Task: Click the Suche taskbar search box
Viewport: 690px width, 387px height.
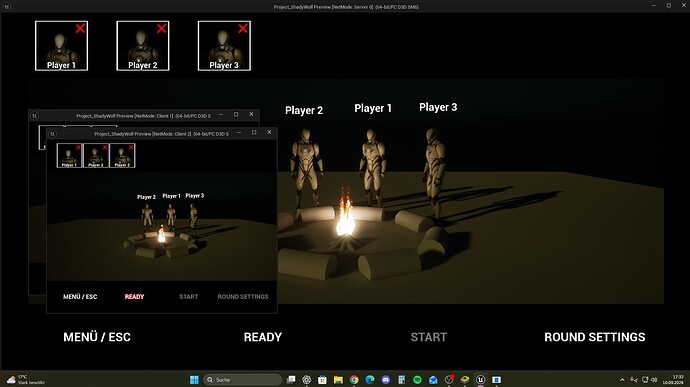Action: 242,380
